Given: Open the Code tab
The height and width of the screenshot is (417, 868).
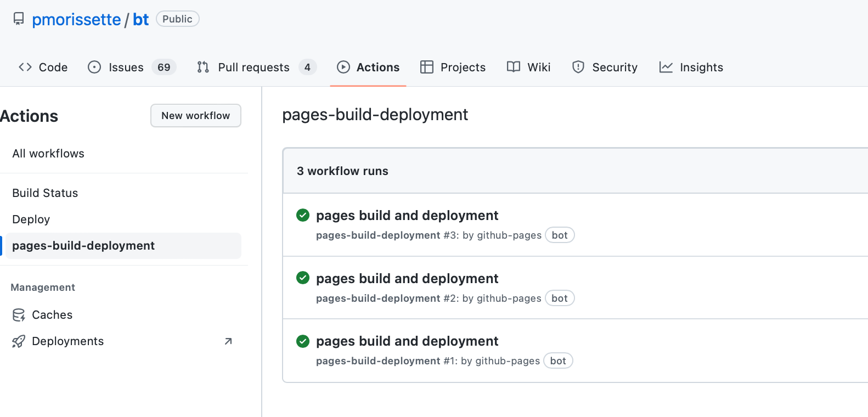Looking at the screenshot, I should pos(43,67).
